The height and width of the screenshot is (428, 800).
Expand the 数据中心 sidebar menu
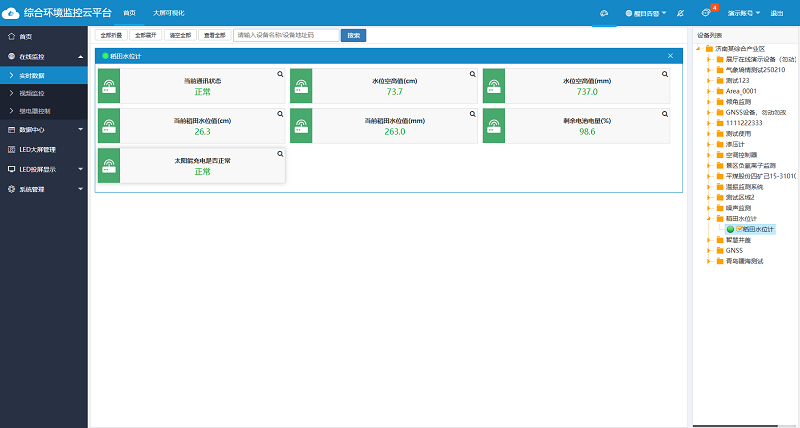coord(44,129)
